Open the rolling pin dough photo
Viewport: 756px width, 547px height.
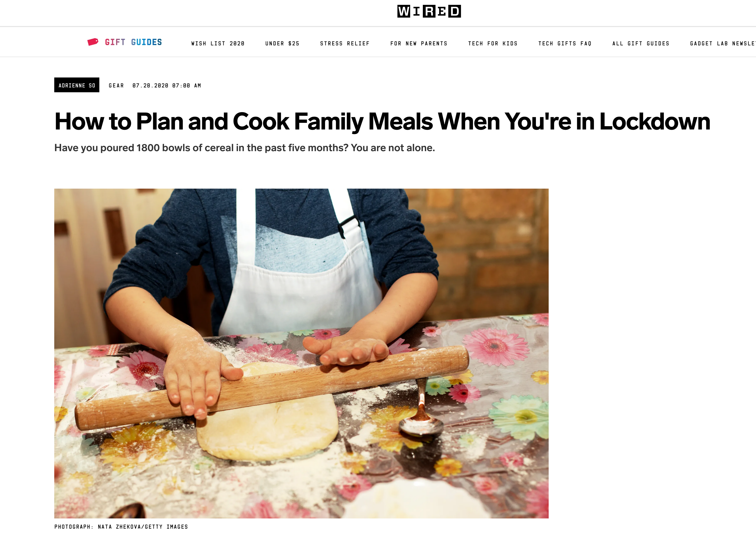click(x=301, y=354)
